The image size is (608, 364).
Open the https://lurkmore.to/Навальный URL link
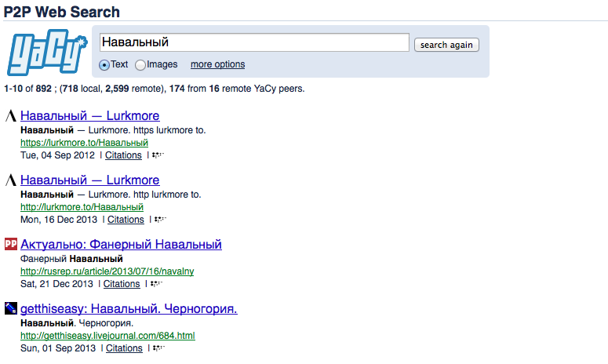pyautogui.click(x=84, y=143)
